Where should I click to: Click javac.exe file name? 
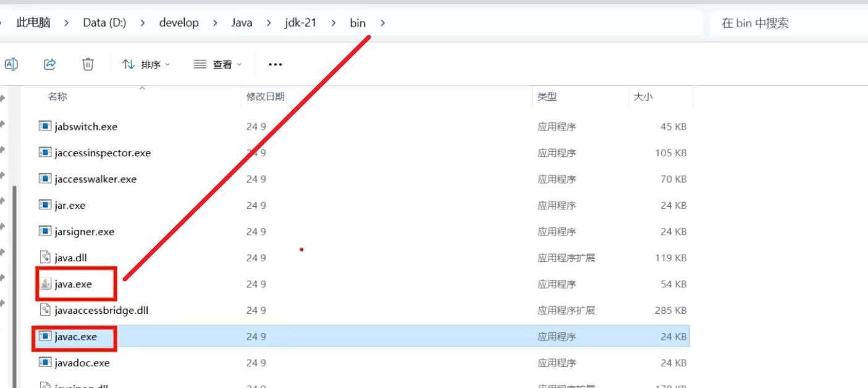tap(76, 337)
